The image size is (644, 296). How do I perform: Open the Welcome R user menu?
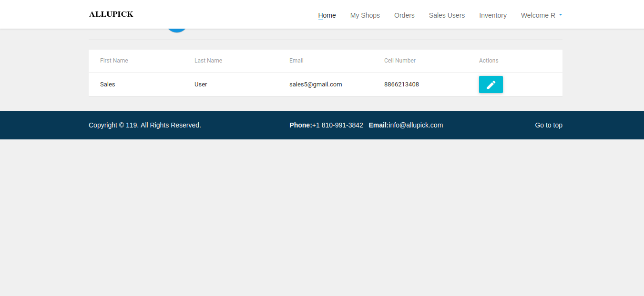538,15
